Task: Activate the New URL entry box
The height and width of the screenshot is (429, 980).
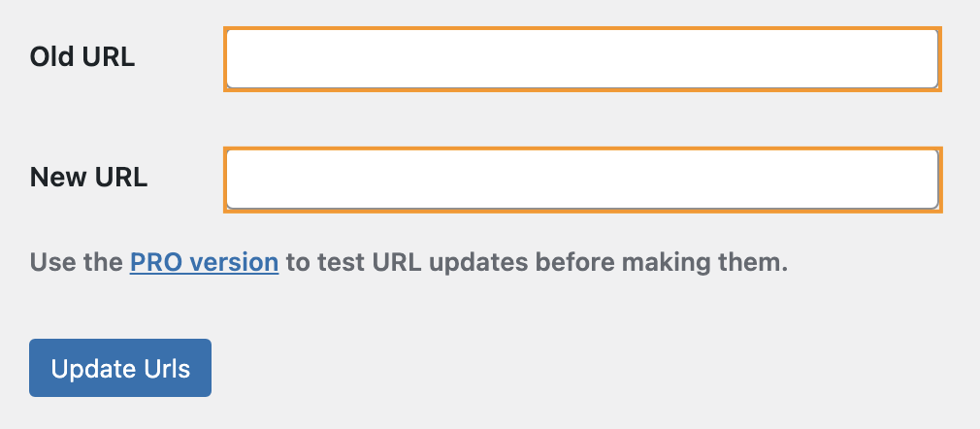Action: 582,180
